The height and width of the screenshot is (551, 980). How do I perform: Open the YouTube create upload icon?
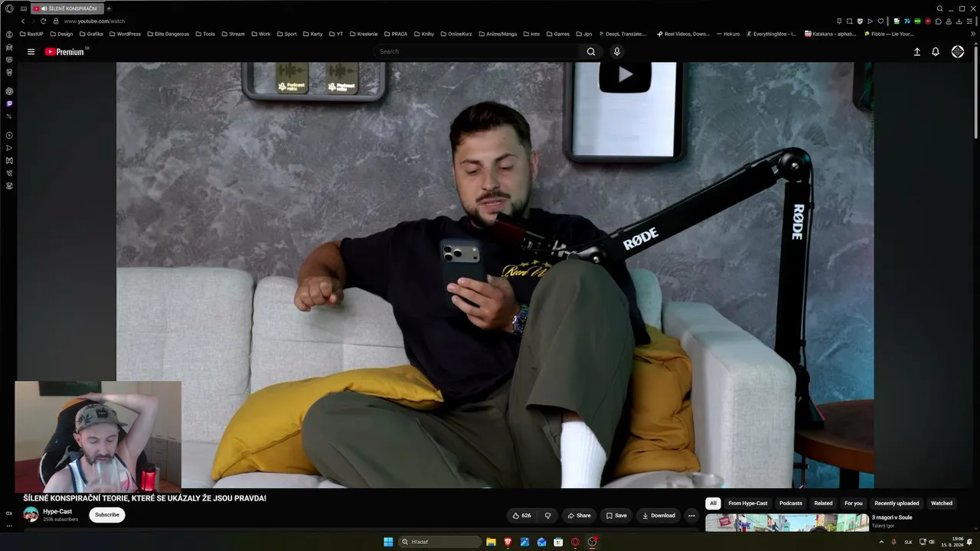(917, 52)
